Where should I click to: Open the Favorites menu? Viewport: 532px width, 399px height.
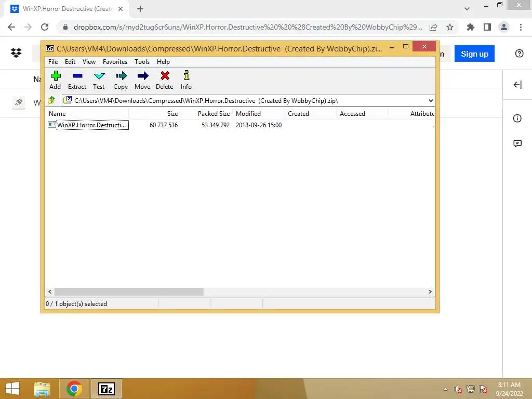pyautogui.click(x=115, y=62)
